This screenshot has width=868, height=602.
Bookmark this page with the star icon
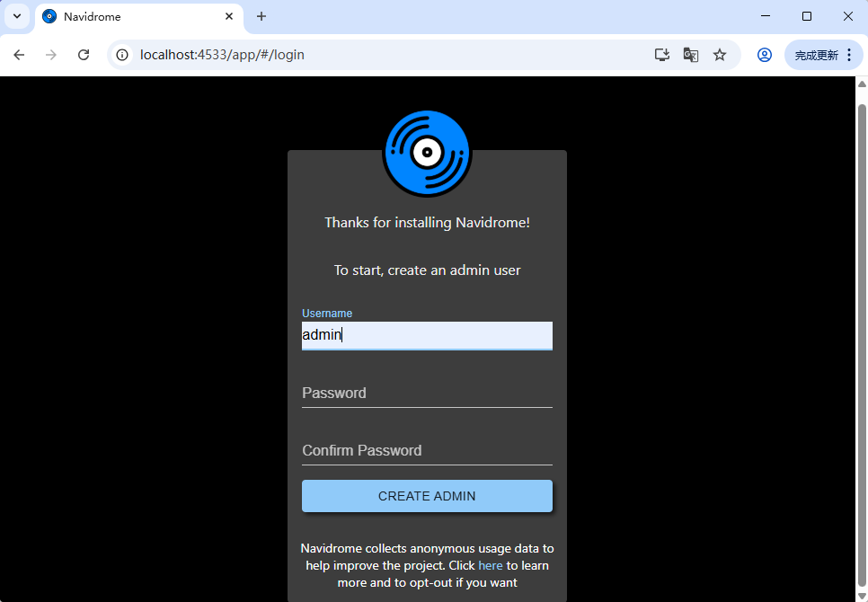[x=719, y=55]
